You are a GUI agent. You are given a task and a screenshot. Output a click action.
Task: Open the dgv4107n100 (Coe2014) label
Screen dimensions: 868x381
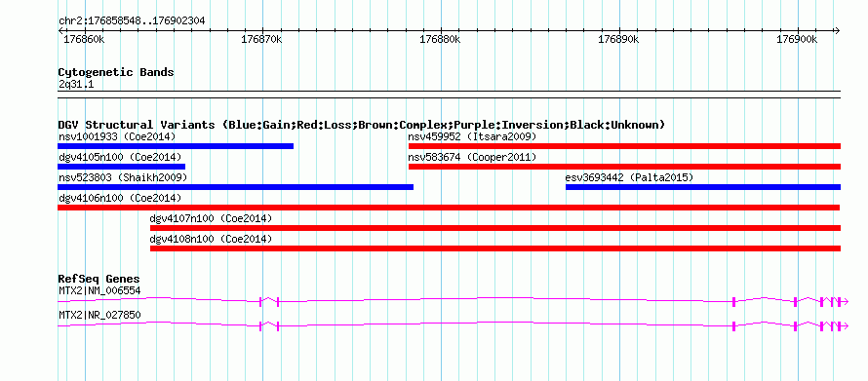click(x=212, y=218)
